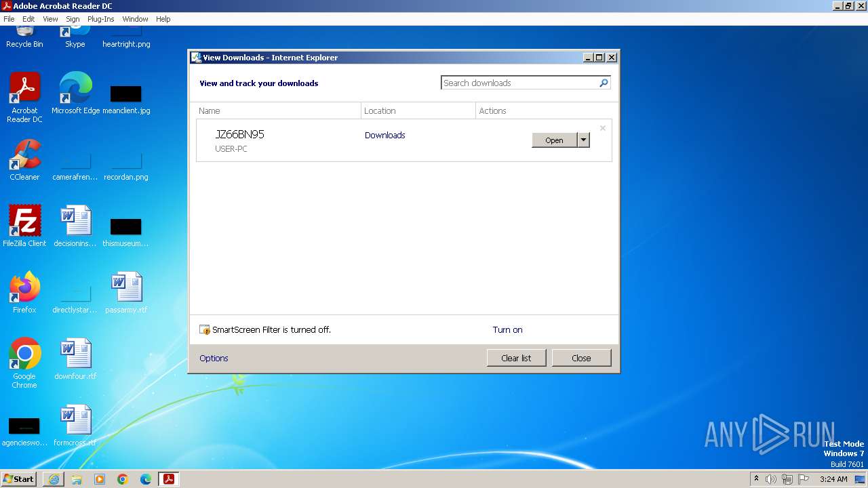Open the File menu
This screenshot has width=868, height=488.
(9, 19)
